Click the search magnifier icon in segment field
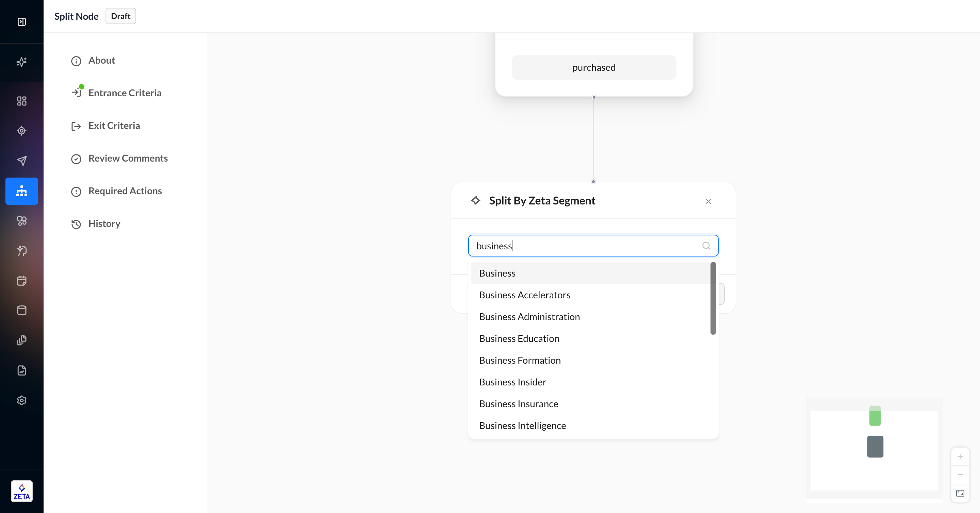 coord(706,246)
